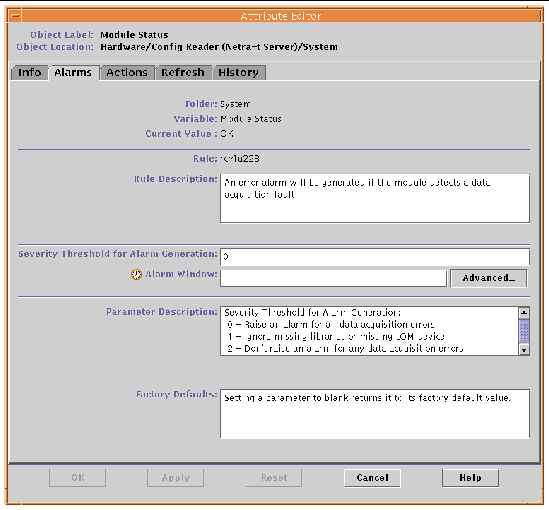
Task: Open the window menu in title bar
Action: click(x=15, y=16)
